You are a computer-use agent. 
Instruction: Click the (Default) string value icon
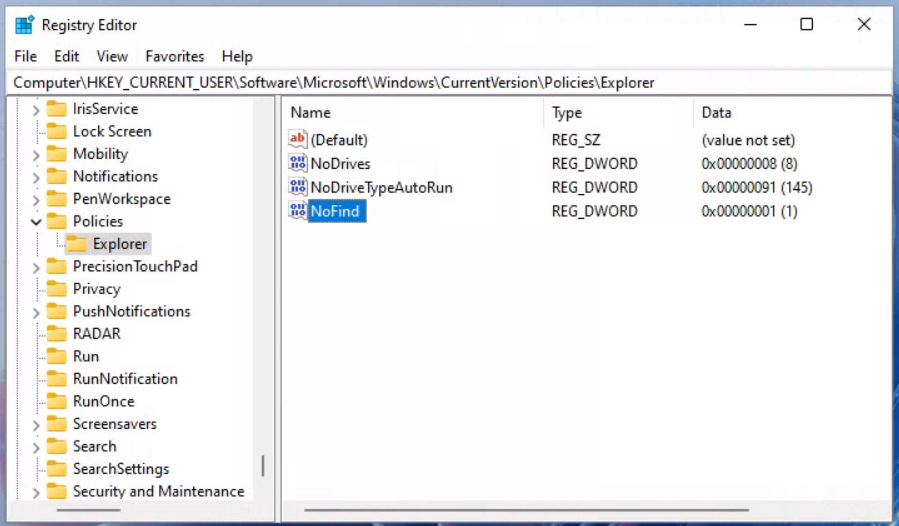pyautogui.click(x=298, y=140)
